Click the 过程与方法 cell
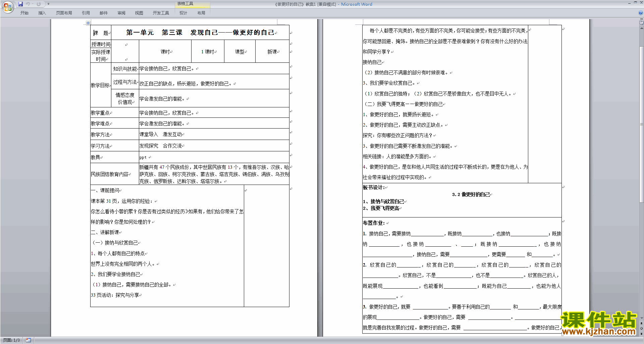This screenshot has width=644, height=344. [x=125, y=82]
